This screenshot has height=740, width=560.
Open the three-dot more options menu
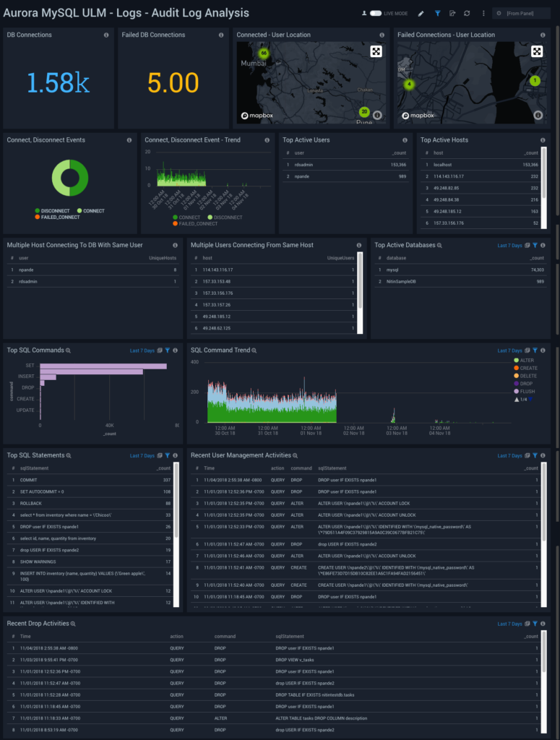coord(483,13)
